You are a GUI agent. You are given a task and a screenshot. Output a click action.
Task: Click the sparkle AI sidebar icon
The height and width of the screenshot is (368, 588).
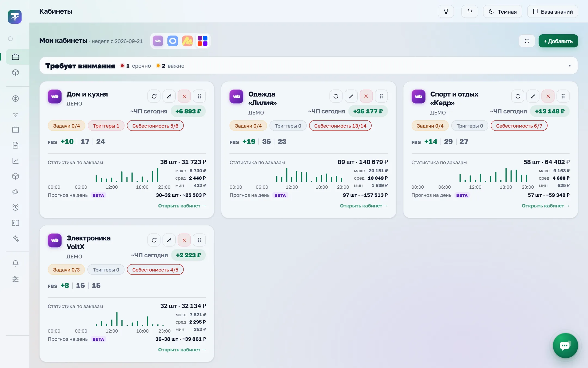(16, 238)
